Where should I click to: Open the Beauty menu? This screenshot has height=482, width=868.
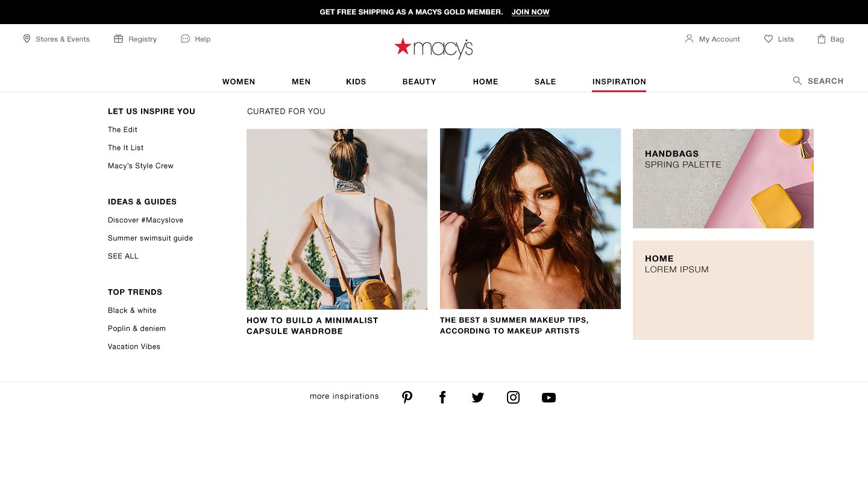[420, 81]
